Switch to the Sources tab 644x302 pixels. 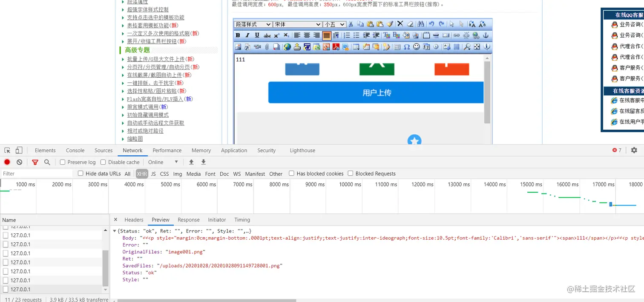click(x=103, y=150)
